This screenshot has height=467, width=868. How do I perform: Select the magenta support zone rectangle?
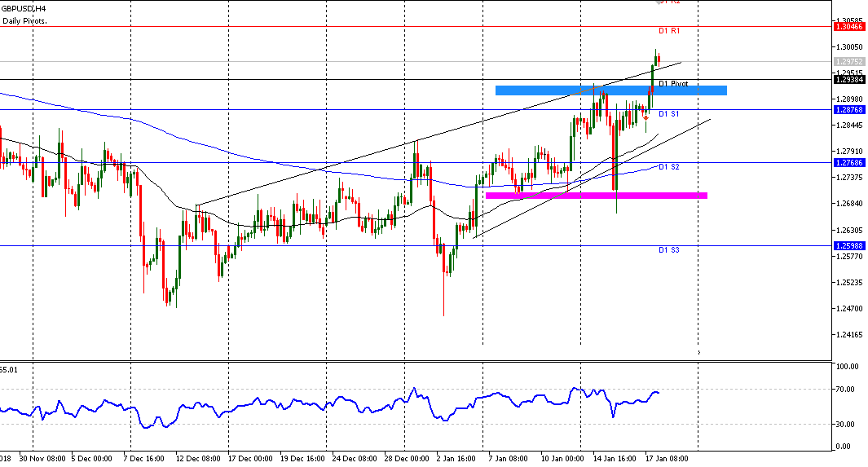tap(595, 196)
